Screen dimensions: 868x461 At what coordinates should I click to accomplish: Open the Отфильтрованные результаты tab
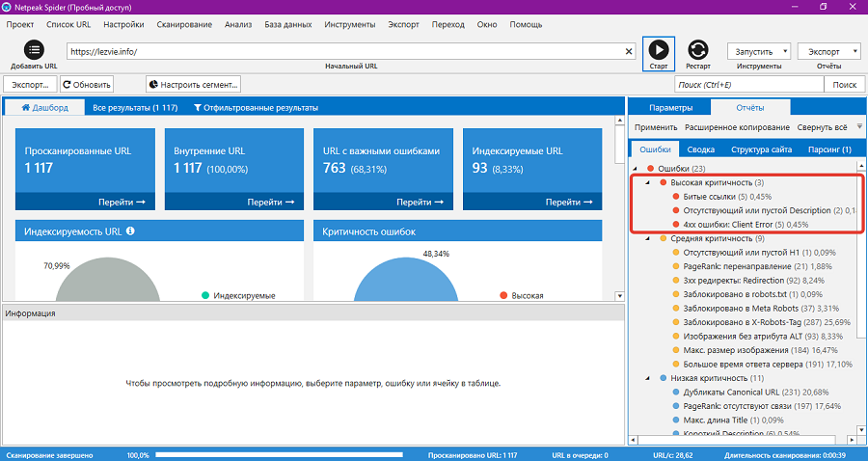[x=256, y=107]
